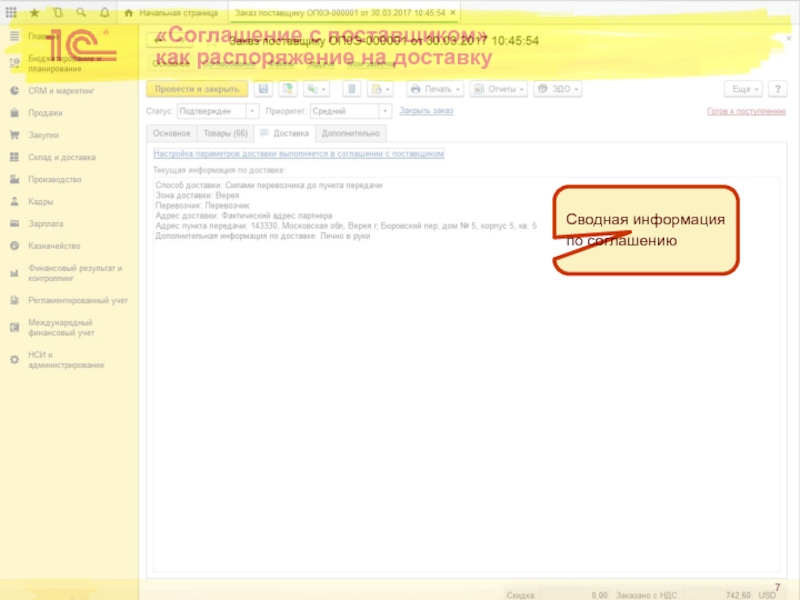This screenshot has width=800, height=600.
Task: Click the post document icon
Action: [x=287, y=89]
